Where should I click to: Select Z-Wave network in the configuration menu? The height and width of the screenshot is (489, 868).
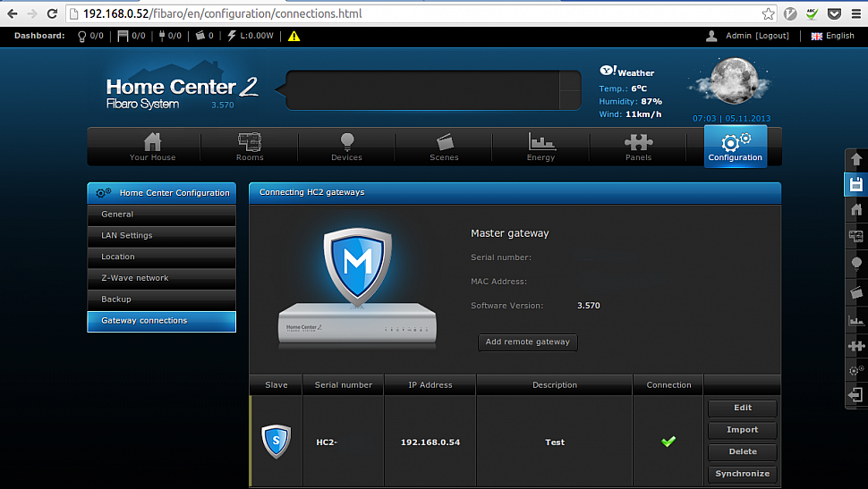(162, 278)
